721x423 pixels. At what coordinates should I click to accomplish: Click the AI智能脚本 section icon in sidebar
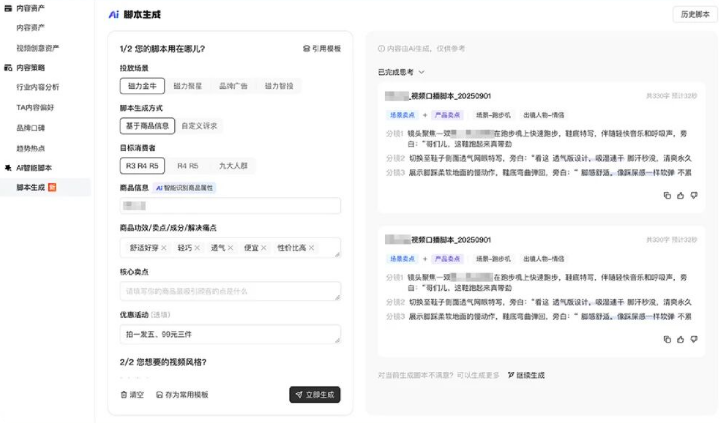(x=8, y=168)
